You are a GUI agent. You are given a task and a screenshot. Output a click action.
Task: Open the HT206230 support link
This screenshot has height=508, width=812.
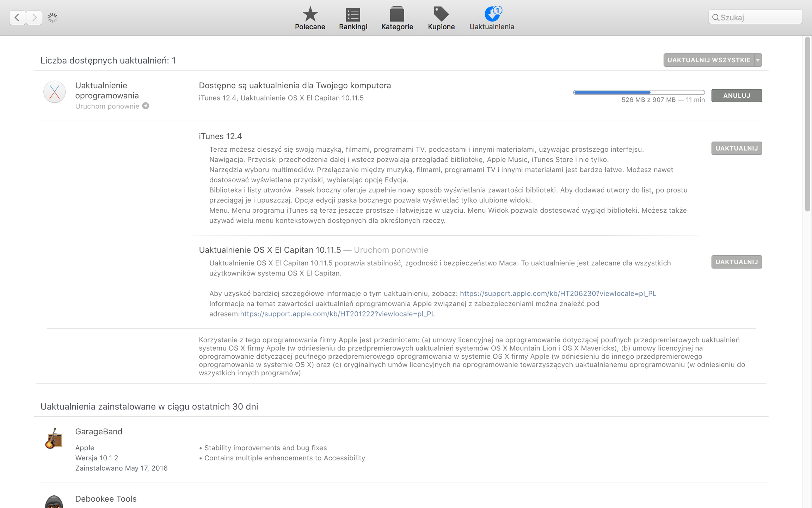pyautogui.click(x=558, y=293)
